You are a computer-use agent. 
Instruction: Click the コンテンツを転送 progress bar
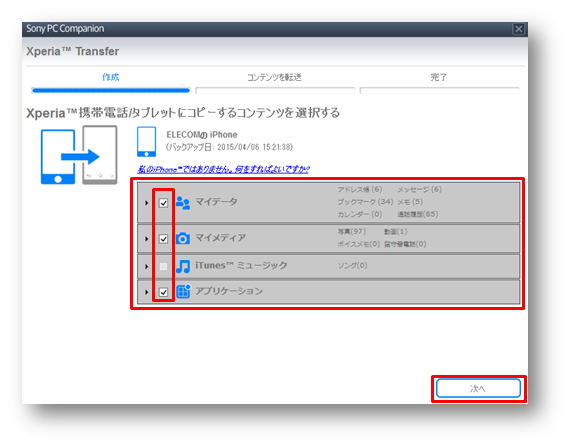tap(275, 90)
